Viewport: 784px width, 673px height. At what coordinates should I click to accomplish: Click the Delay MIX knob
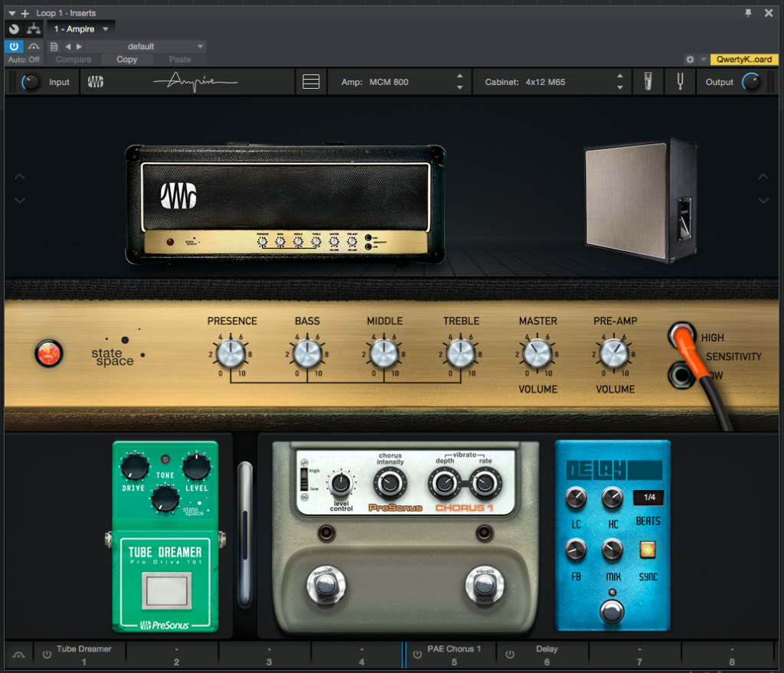tap(612, 550)
